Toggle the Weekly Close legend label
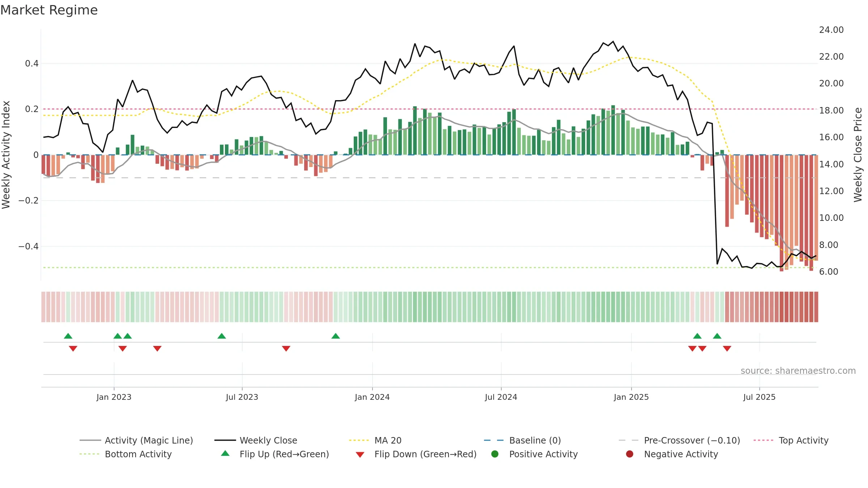 pyautogui.click(x=268, y=440)
